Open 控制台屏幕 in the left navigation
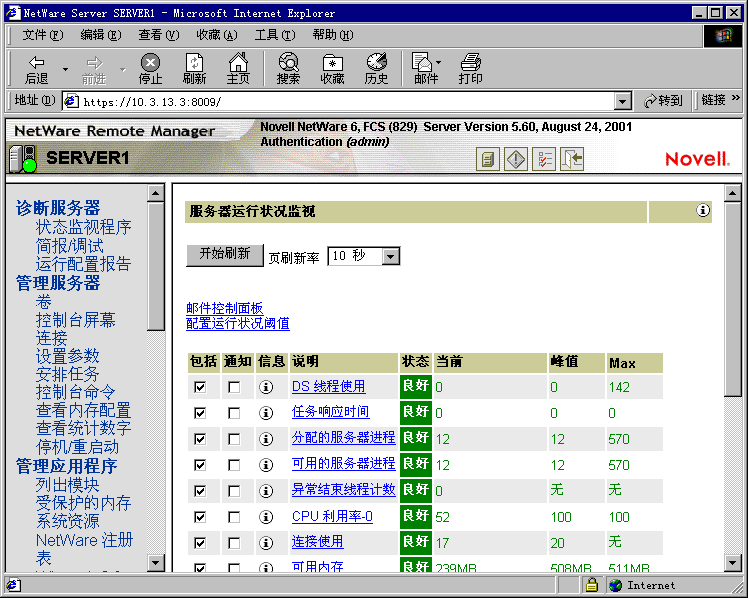The width and height of the screenshot is (748, 598). (x=75, y=320)
